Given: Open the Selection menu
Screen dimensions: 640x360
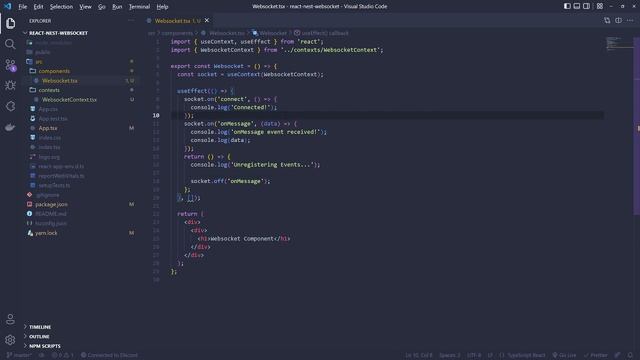Looking at the screenshot, I should (61, 7).
